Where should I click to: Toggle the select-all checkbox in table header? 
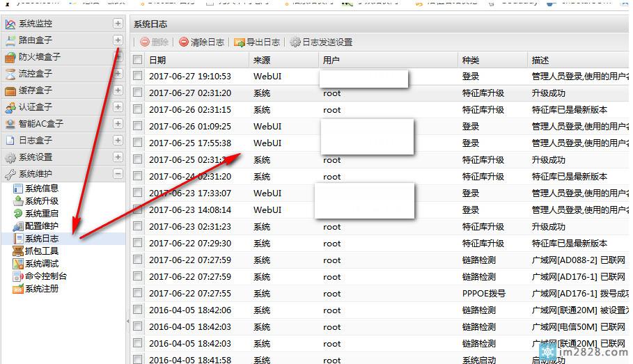(x=138, y=60)
